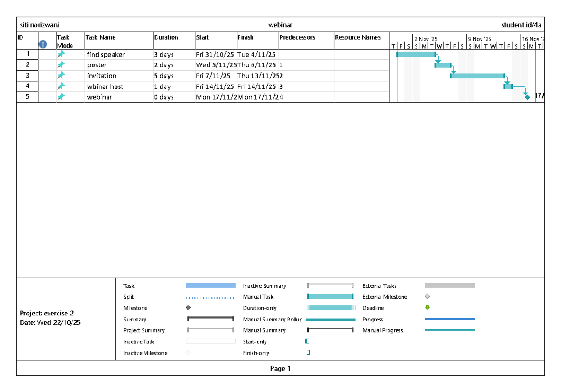Image resolution: width=561 pixels, height=392 pixels.
Task: Click the 'Project: exercise 2' legend text
Action: pyautogui.click(x=47, y=313)
